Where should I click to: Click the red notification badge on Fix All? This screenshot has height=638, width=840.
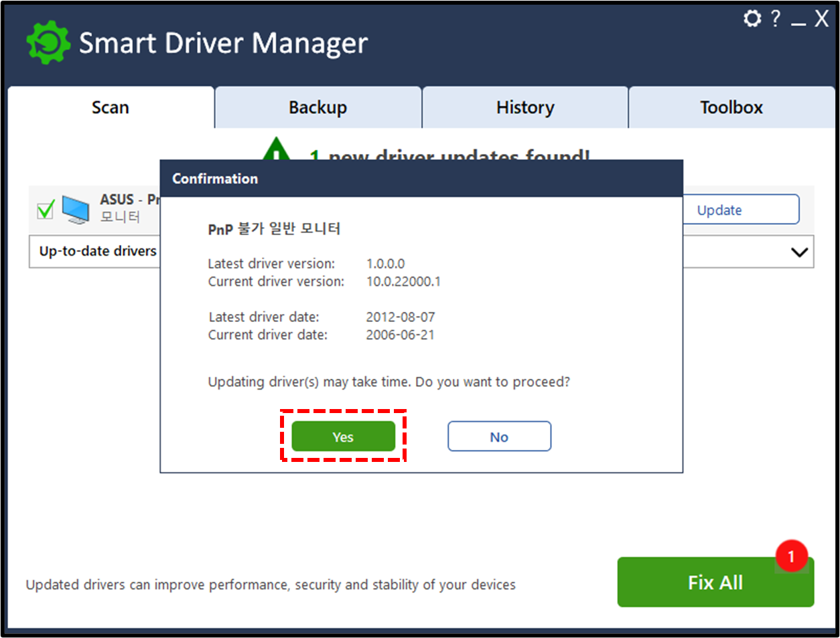coord(791,556)
